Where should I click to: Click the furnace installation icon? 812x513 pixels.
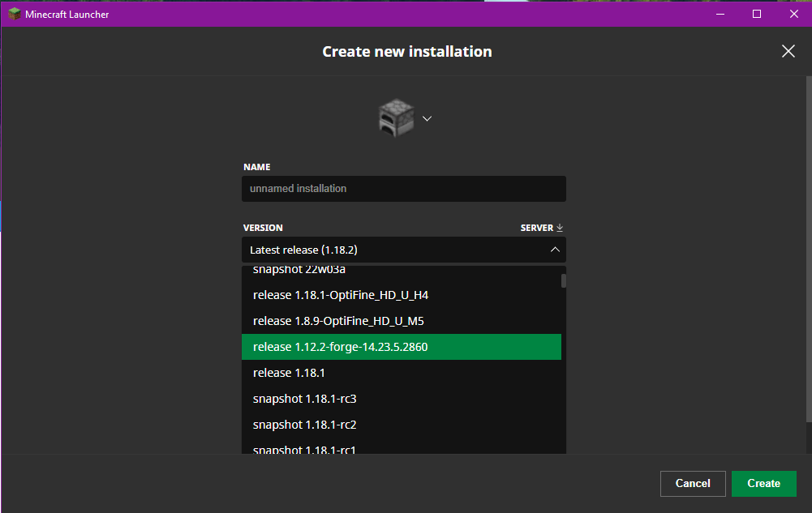(396, 118)
